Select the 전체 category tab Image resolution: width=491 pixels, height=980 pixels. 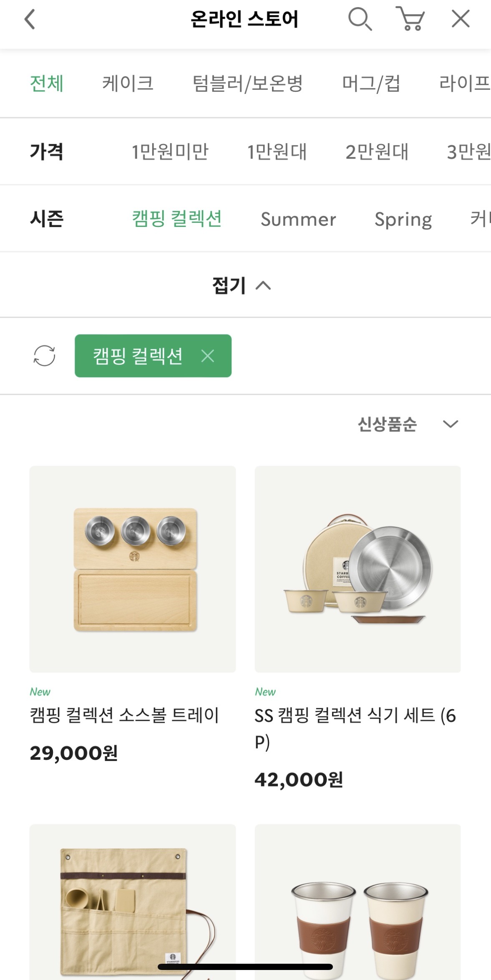(47, 83)
